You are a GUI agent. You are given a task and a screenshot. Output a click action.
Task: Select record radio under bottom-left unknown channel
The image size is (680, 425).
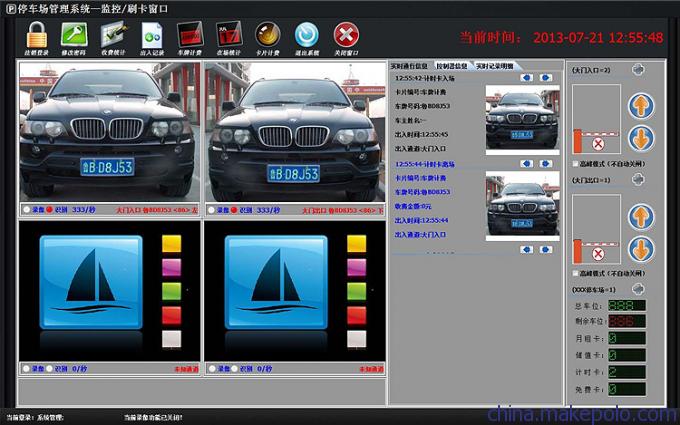pyautogui.click(x=27, y=369)
